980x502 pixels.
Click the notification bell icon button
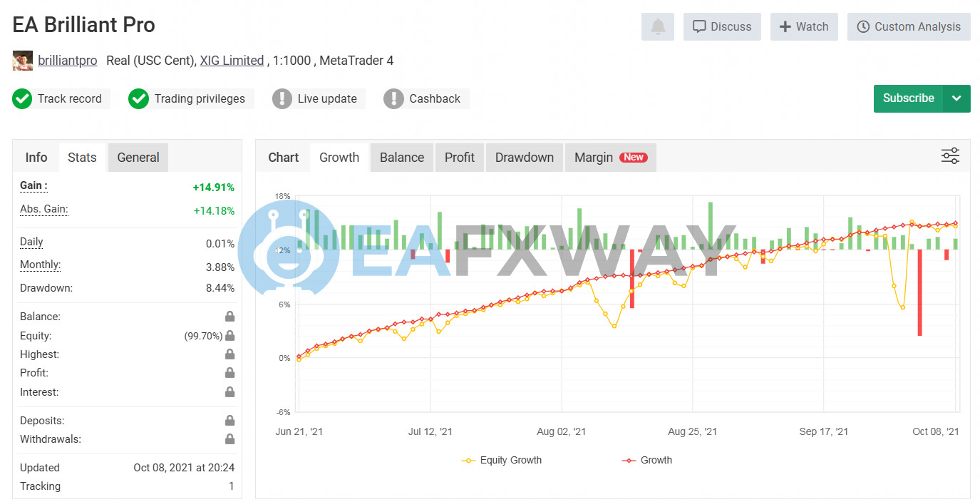click(x=658, y=27)
